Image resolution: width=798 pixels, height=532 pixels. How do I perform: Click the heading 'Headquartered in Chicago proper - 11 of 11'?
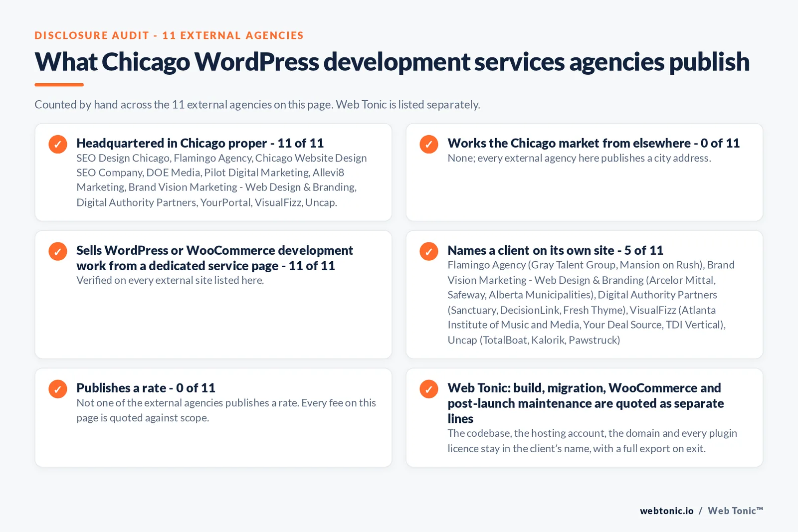[x=200, y=143]
